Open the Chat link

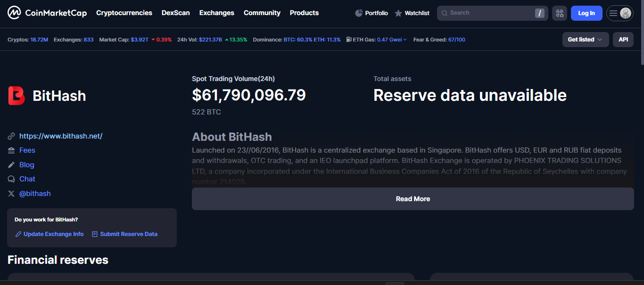coord(27,179)
